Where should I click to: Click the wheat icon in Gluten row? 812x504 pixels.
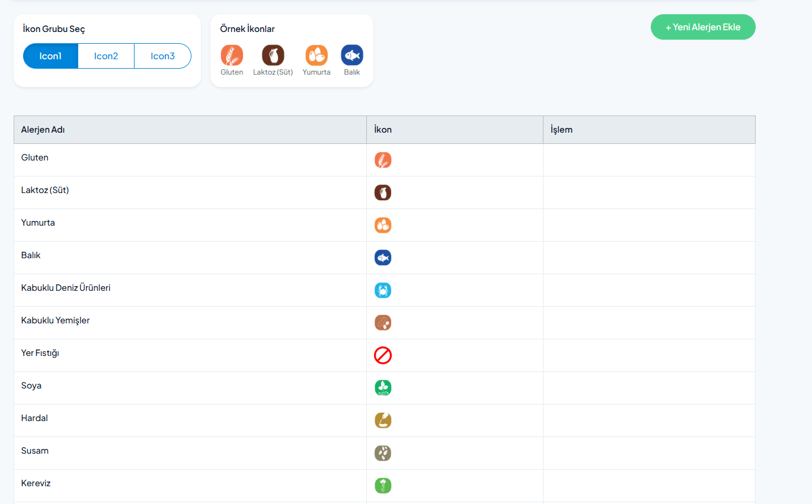(x=383, y=160)
